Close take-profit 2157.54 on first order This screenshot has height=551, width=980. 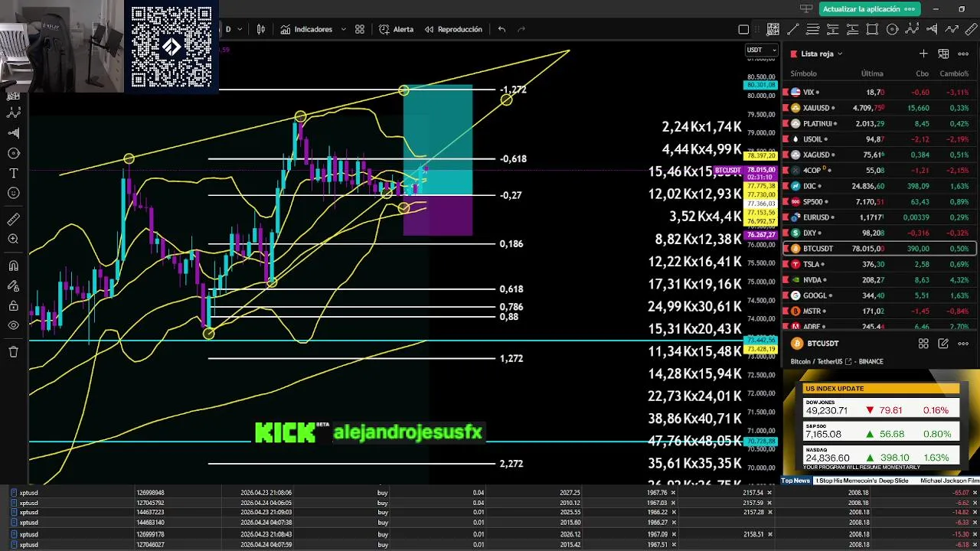[769, 493]
